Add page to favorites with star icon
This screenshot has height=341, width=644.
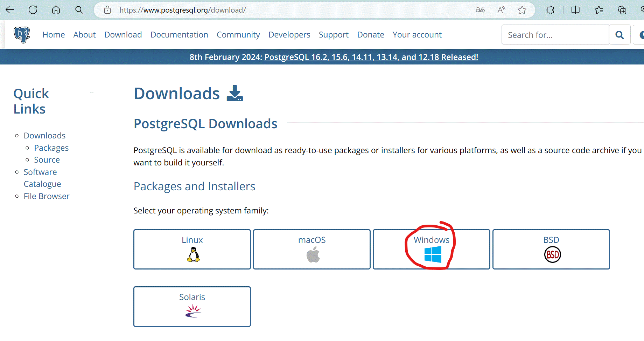click(x=522, y=10)
